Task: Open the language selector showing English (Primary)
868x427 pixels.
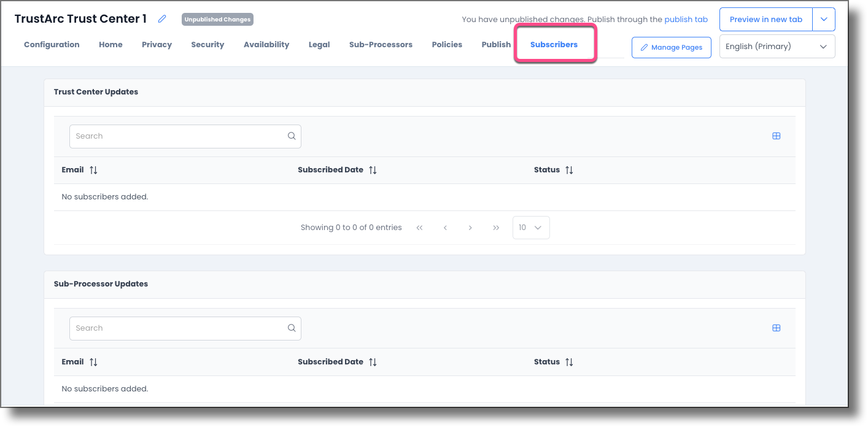Action: coord(777,46)
